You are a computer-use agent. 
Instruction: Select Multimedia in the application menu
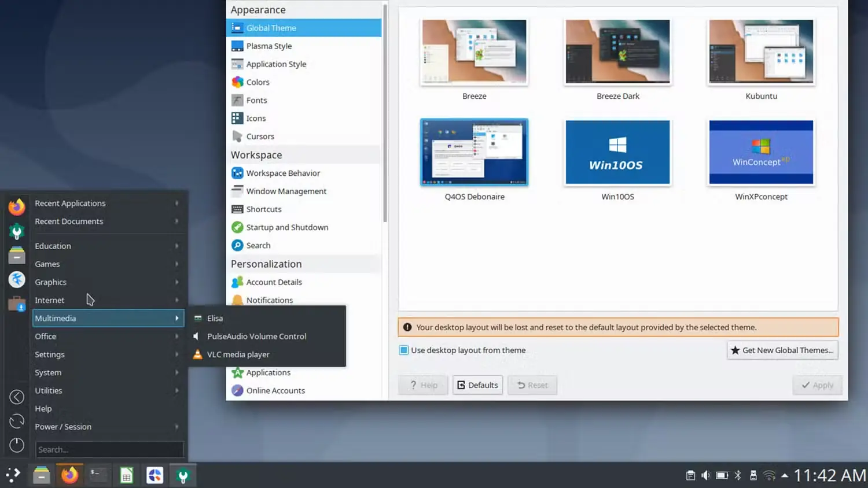click(108, 318)
